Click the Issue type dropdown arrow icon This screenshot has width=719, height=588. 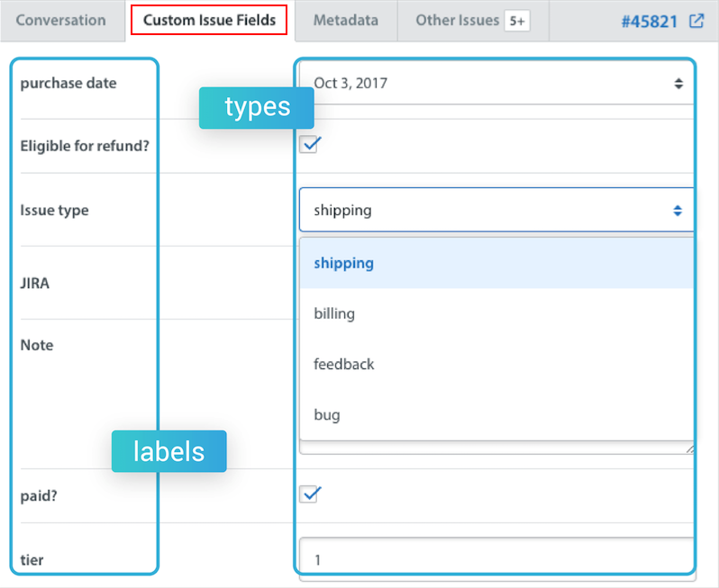click(x=678, y=211)
